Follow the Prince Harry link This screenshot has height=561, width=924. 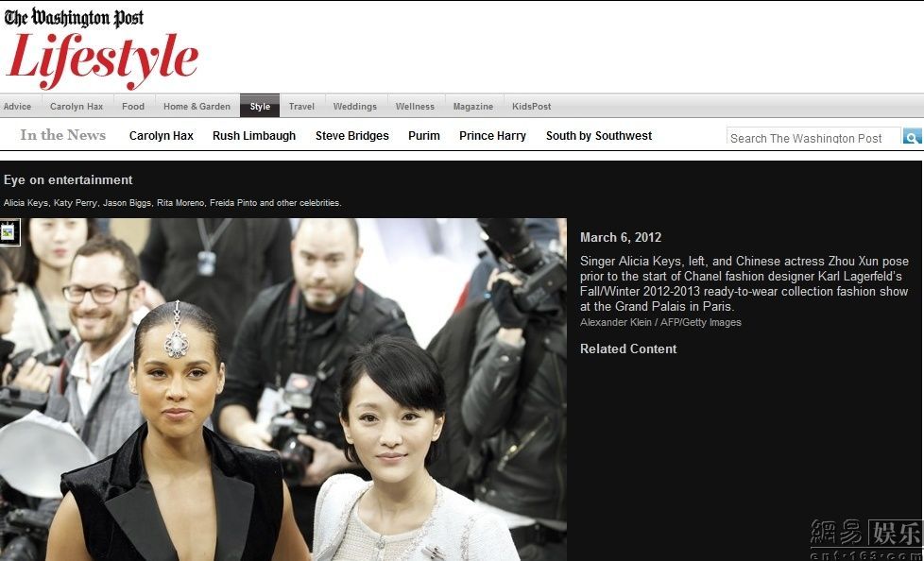point(492,136)
